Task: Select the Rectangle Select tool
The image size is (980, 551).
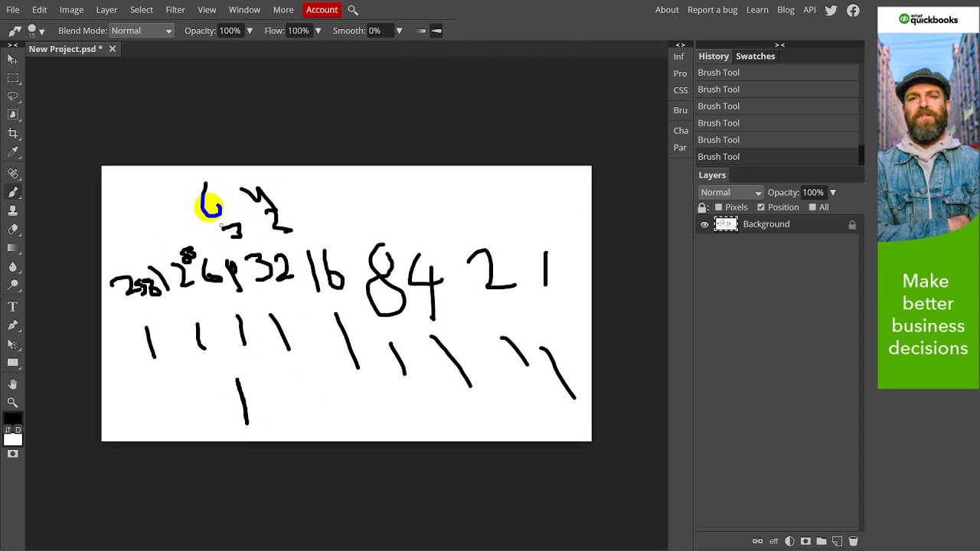Action: 13,78
